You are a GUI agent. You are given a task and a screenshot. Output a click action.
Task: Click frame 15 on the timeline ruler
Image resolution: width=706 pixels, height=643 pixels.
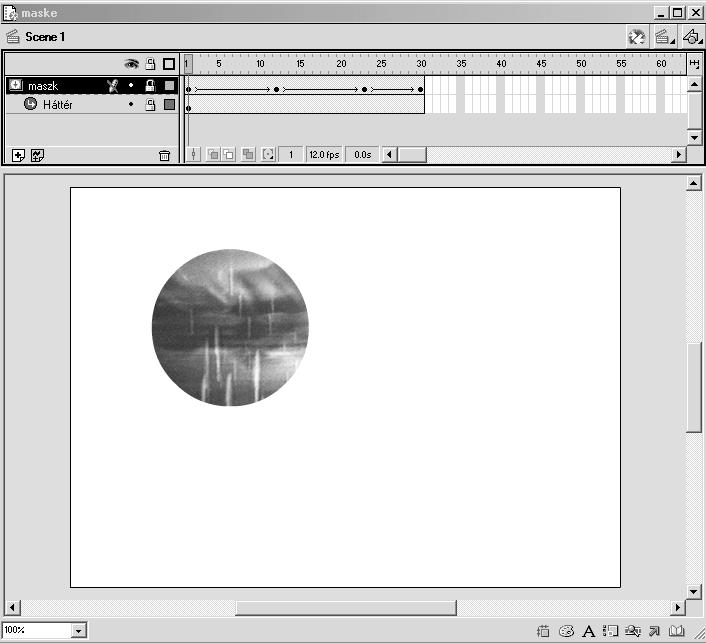300,64
